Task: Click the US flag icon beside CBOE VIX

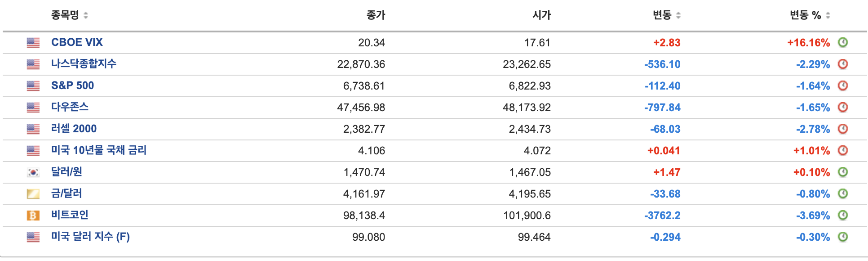Action: pyautogui.click(x=33, y=43)
